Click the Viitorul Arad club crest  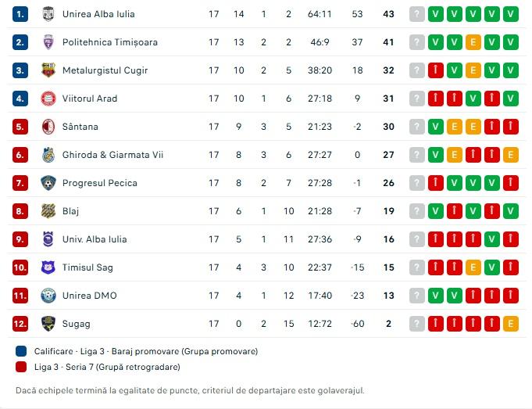[x=48, y=99]
